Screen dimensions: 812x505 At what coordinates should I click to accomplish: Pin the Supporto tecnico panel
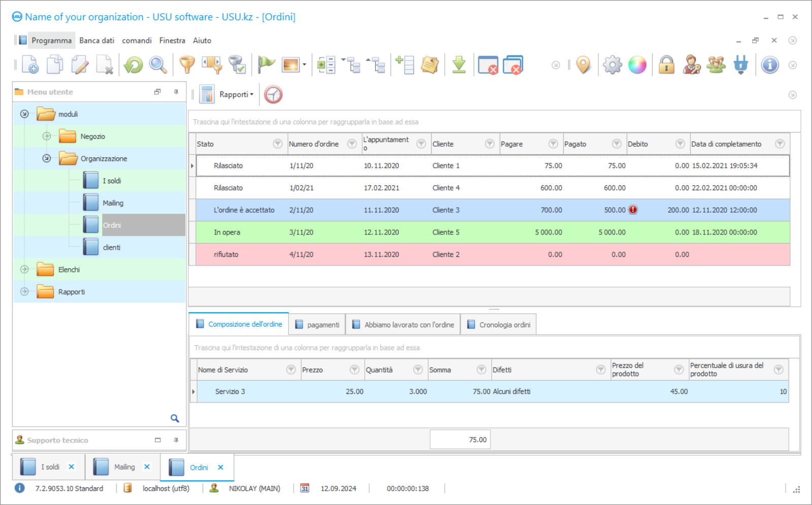(x=176, y=440)
